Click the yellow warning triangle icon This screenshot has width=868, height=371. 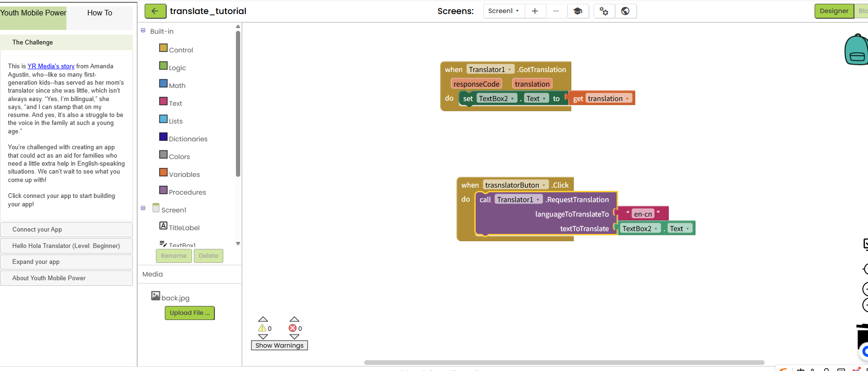pos(262,328)
